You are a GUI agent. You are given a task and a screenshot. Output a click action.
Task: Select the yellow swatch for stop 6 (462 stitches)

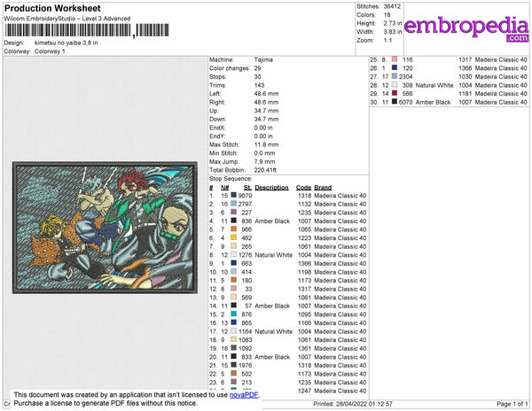coord(233,237)
